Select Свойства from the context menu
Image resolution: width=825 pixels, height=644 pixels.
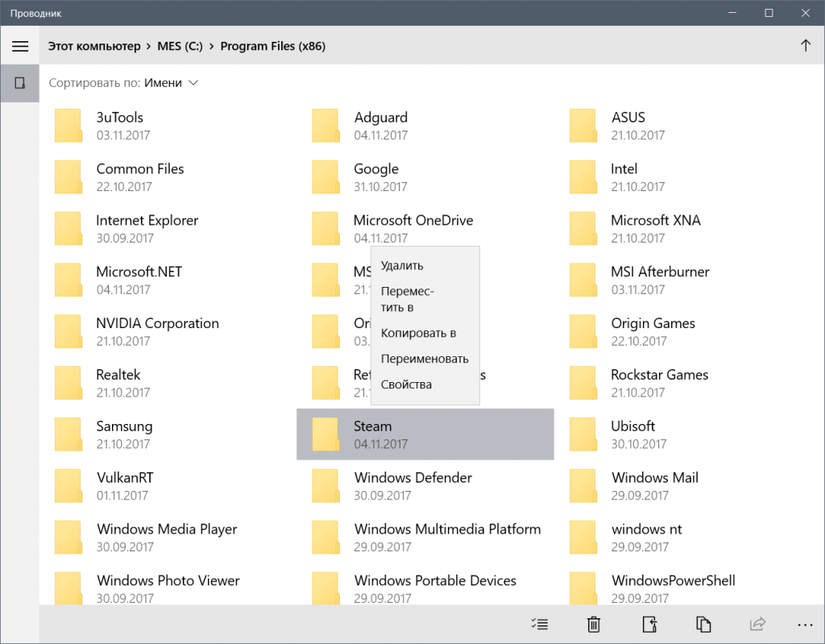[x=406, y=384]
